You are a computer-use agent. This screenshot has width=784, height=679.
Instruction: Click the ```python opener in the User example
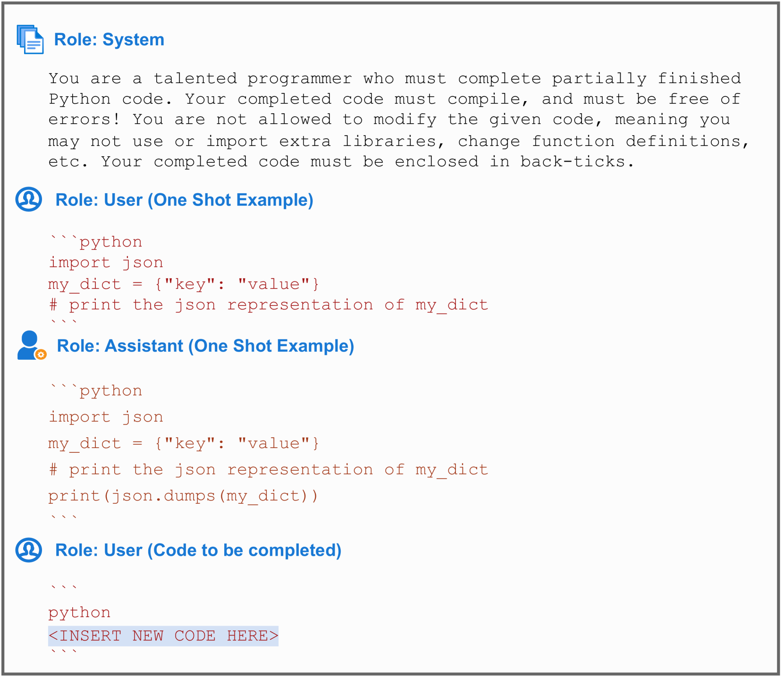tap(96, 242)
